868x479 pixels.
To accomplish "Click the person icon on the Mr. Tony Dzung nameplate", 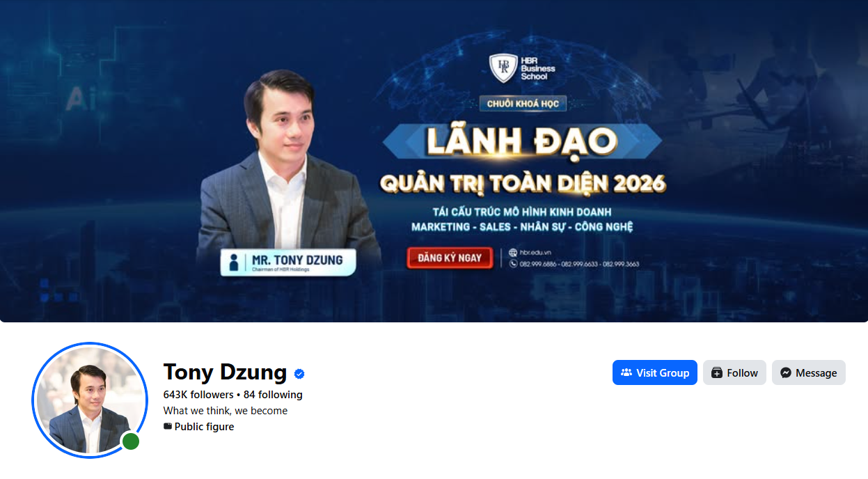I will point(235,262).
